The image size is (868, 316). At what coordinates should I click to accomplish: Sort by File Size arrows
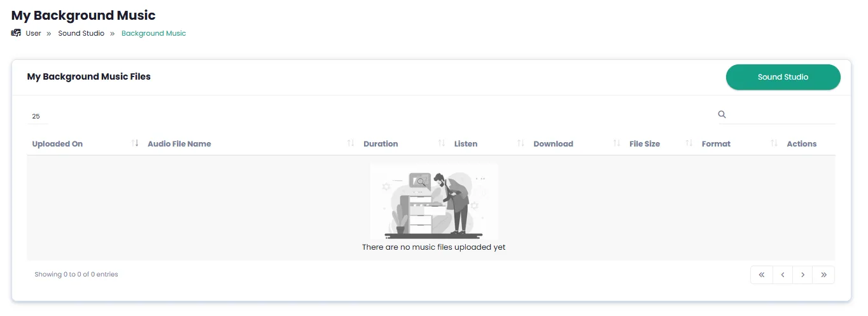point(689,143)
